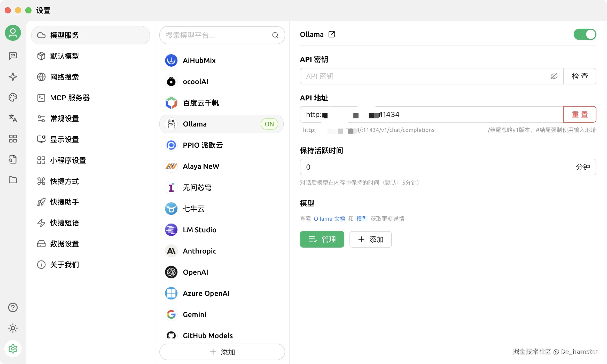Click the 重置 API address button
Image resolution: width=607 pixels, height=364 pixels.
580,114
